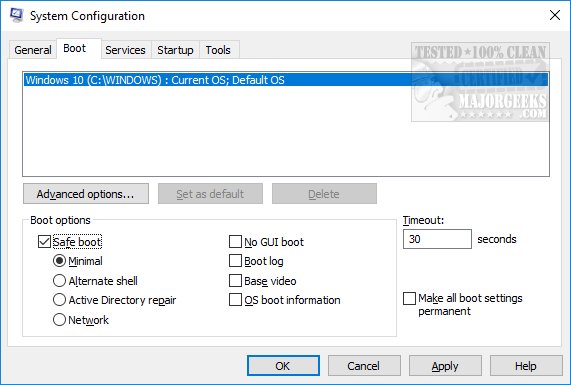Enable OS boot information
The image size is (571, 385).
235,300
